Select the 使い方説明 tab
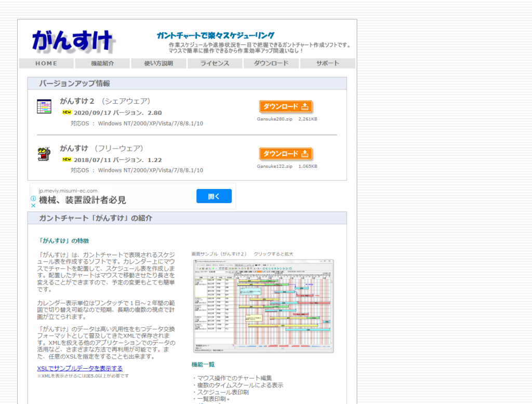Image resolution: width=532 pixels, height=404 pixels. click(x=158, y=63)
